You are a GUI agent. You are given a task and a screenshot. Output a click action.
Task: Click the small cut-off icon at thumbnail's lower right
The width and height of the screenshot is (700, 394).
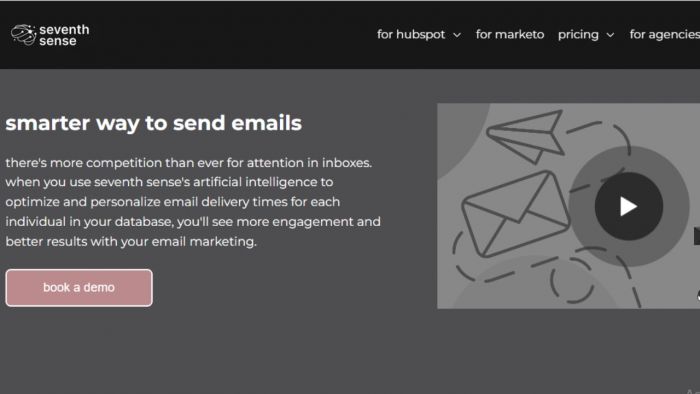coord(698,295)
